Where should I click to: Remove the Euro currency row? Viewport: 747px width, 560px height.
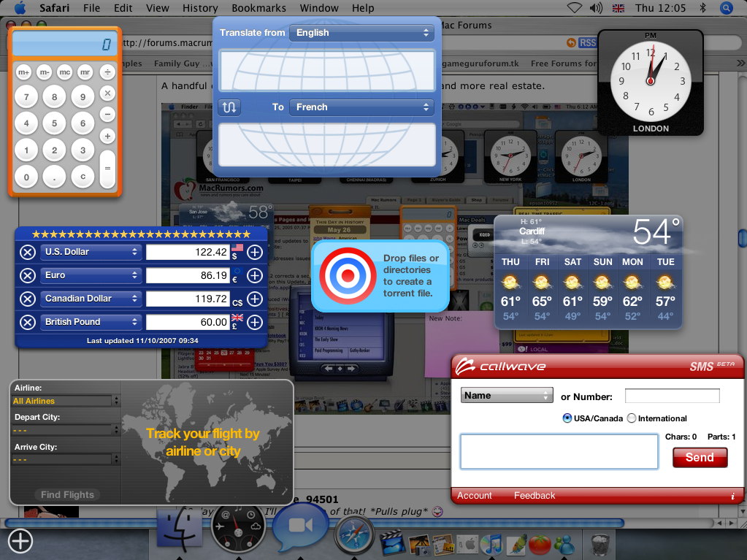pos(28,275)
